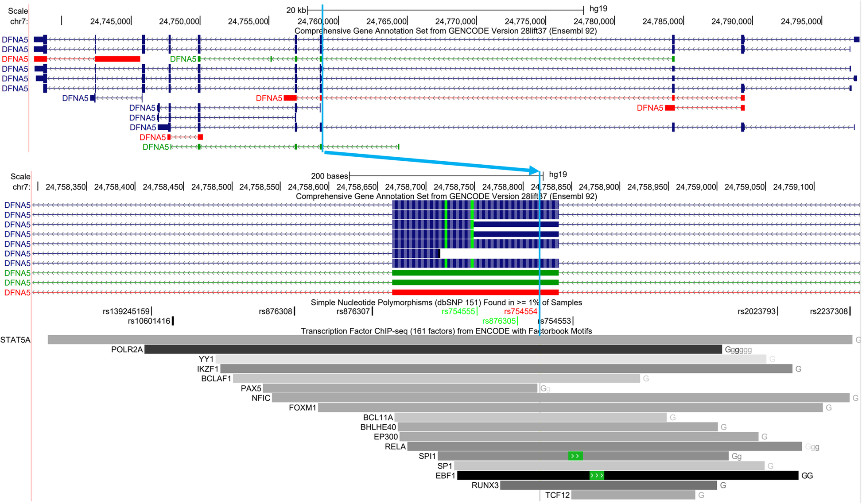862x504 pixels.
Task: Click the '20 kb' scale label
Action: click(x=296, y=10)
